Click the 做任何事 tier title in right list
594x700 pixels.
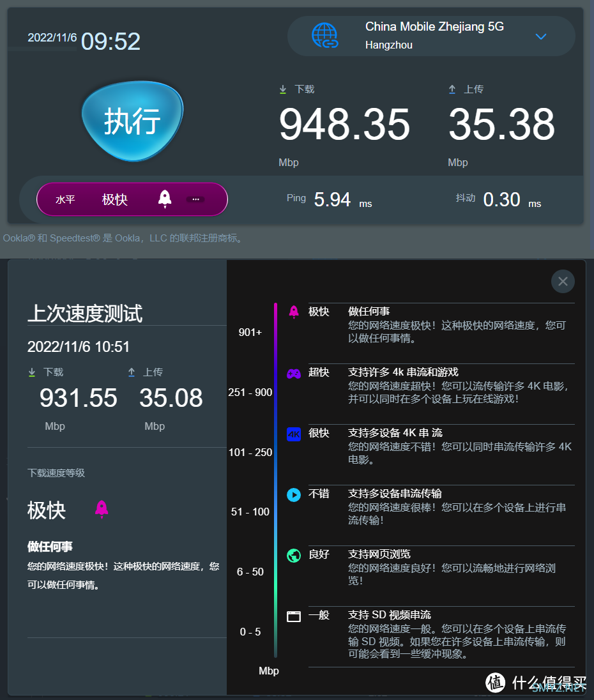(x=369, y=312)
